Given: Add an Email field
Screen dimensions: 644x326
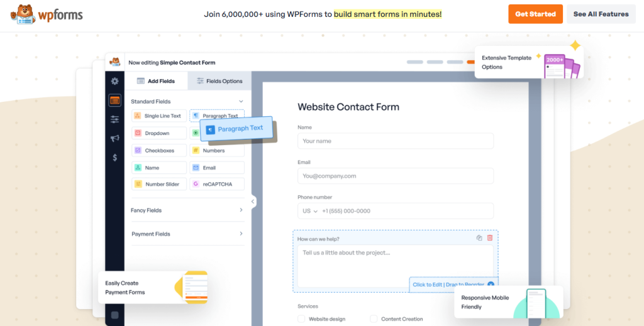Looking at the screenshot, I should 217,168.
